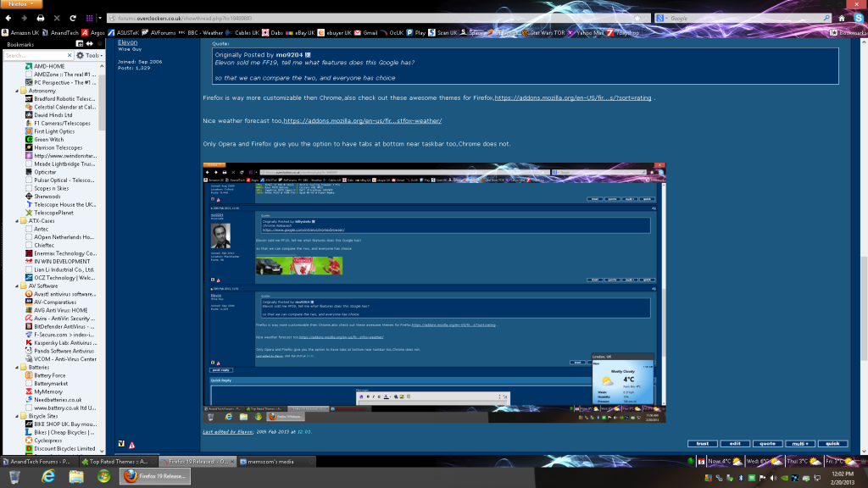
Task: Click the edit post button
Action: tap(735, 444)
